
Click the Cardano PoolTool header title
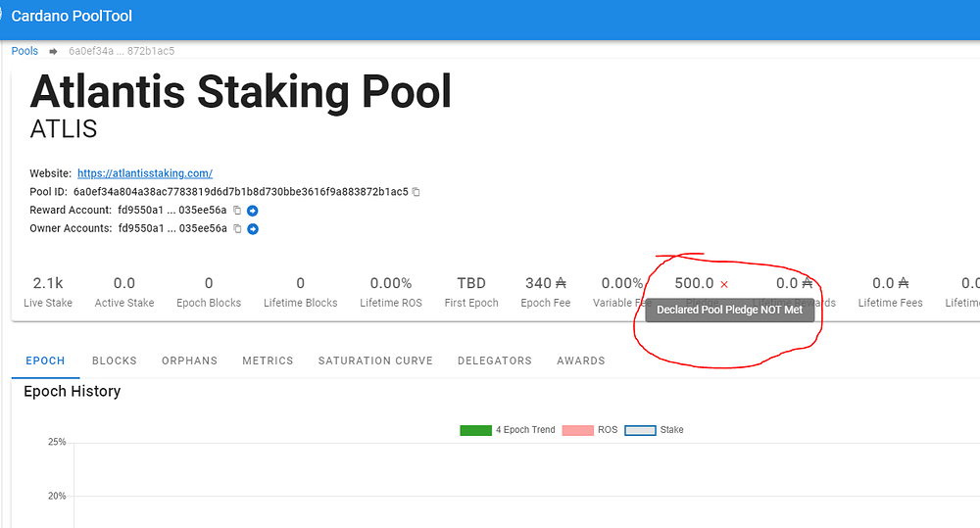point(72,16)
